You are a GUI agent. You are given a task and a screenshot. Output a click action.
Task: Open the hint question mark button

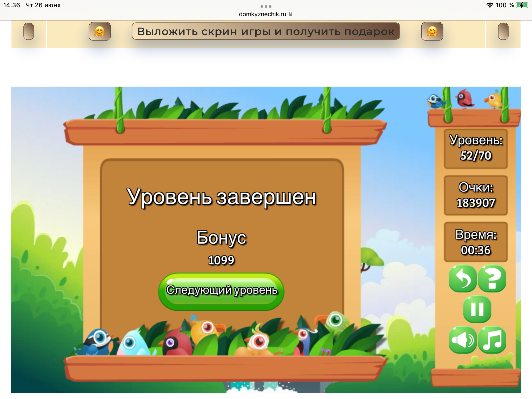[x=492, y=278]
